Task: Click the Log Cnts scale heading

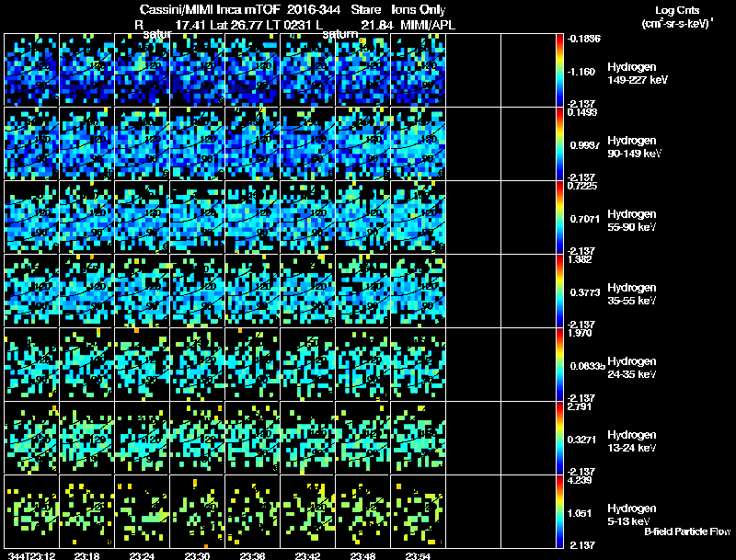Action: (677, 10)
